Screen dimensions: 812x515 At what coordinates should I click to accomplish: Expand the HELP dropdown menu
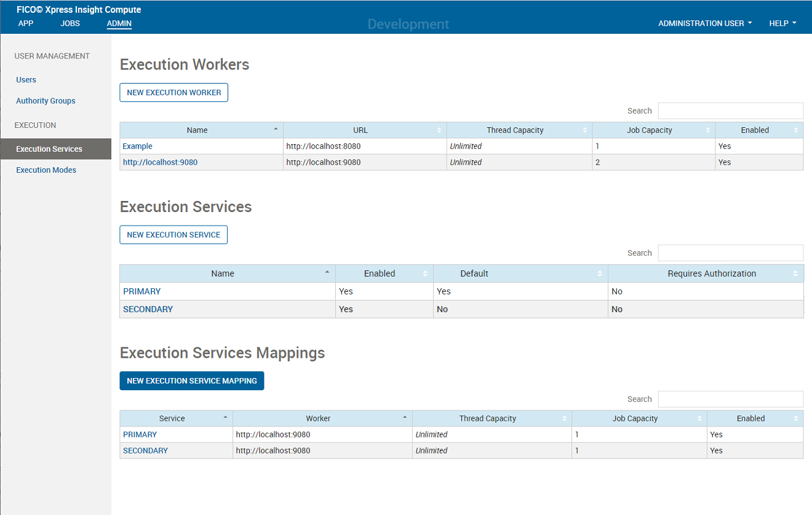click(782, 23)
